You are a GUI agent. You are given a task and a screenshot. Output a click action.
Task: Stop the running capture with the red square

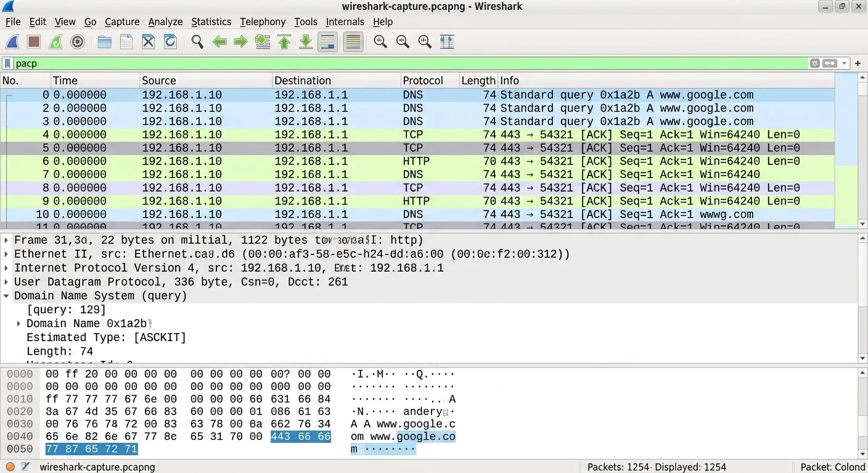34,42
